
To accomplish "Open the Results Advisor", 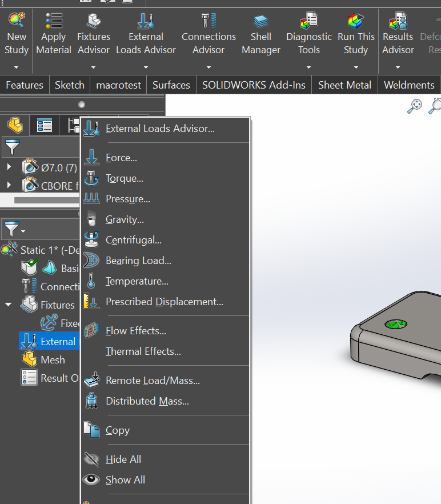I will (x=398, y=21).
